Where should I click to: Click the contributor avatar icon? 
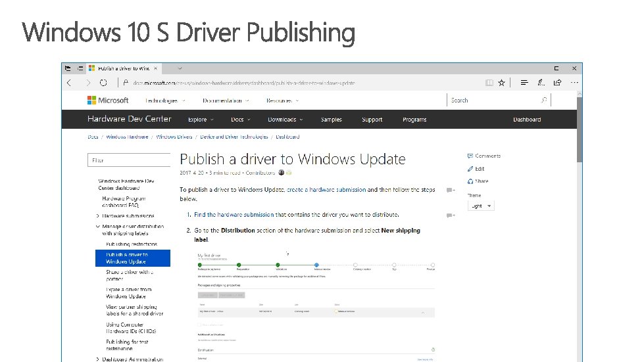click(282, 173)
